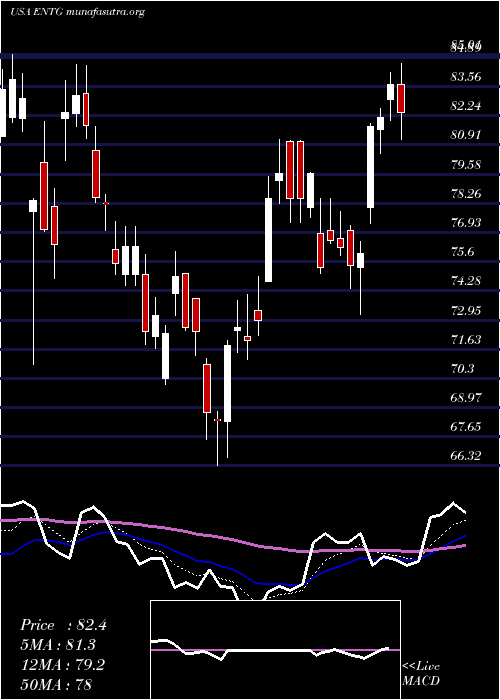Click the 83.56 price axis label

coord(467,77)
